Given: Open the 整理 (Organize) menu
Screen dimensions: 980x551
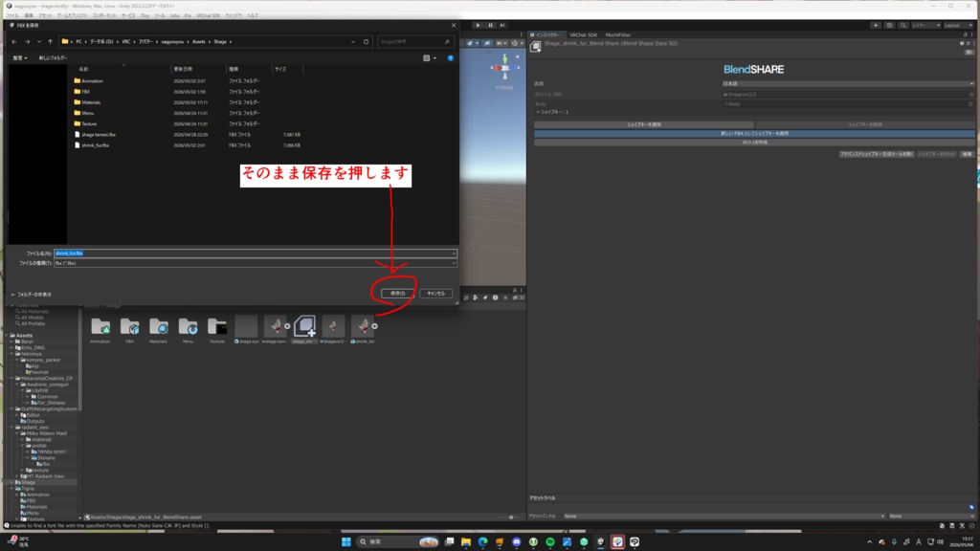Looking at the screenshot, I should tap(19, 58).
